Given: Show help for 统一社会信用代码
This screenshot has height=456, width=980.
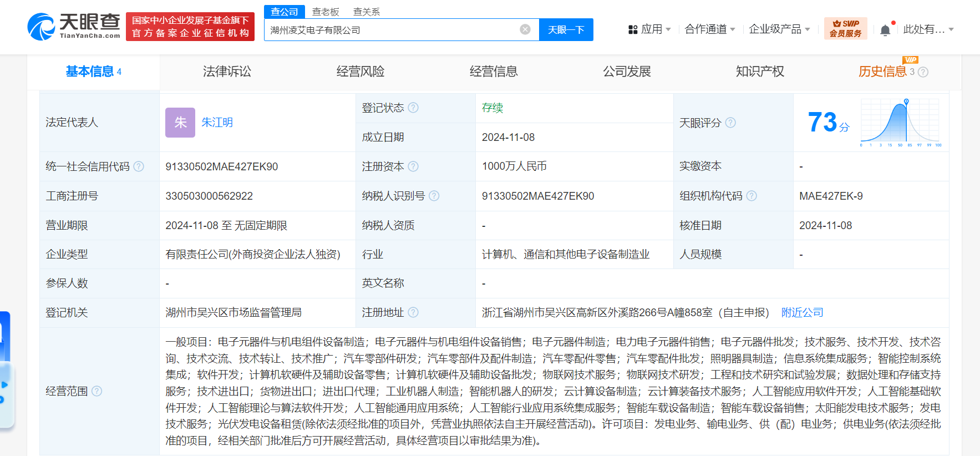Looking at the screenshot, I should pos(139,166).
